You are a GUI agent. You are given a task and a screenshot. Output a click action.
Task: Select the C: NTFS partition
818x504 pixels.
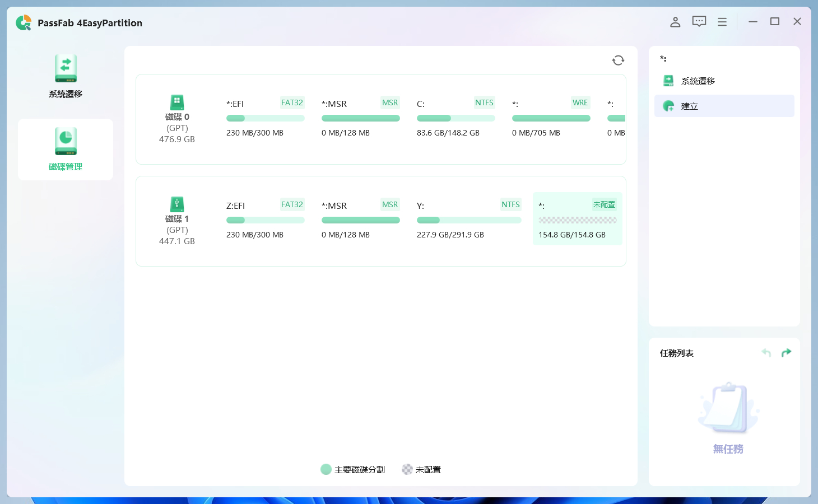tap(456, 118)
